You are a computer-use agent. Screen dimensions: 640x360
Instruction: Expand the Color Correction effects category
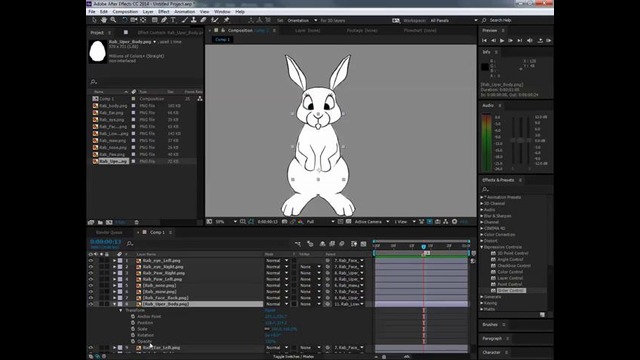click(x=482, y=235)
